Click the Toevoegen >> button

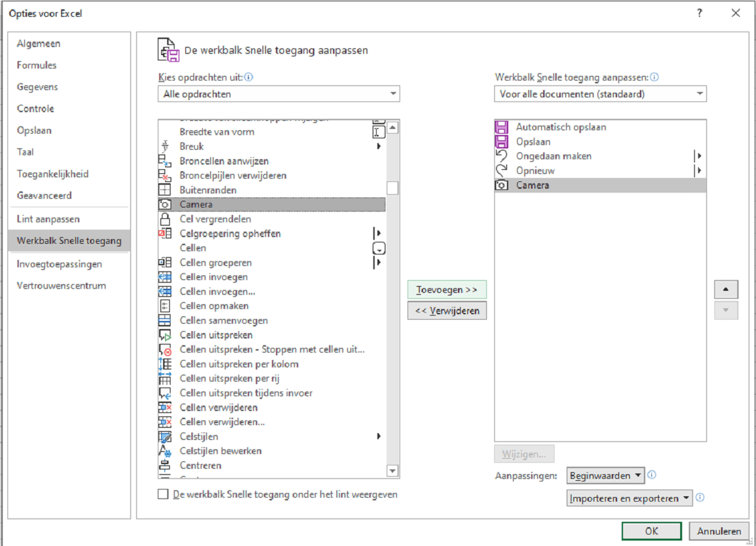pos(447,289)
